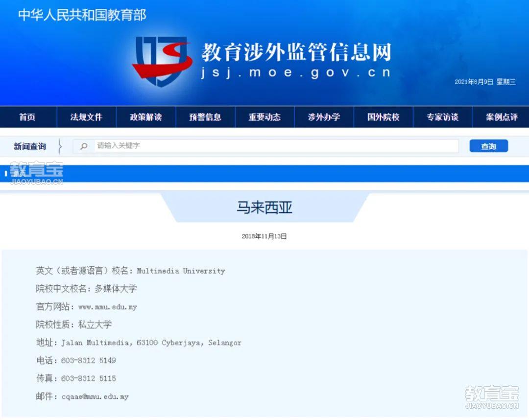The image size is (529, 420).
Task: Open the 专家访谈 menu item
Action: [443, 117]
